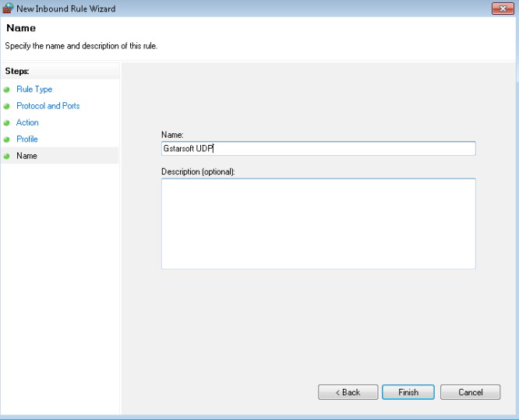Click inside the Description (optional) box
This screenshot has width=519, height=420.
coord(319,224)
